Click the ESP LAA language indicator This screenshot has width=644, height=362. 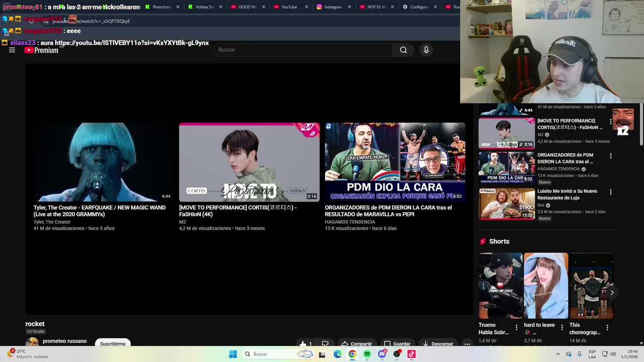click(x=593, y=354)
